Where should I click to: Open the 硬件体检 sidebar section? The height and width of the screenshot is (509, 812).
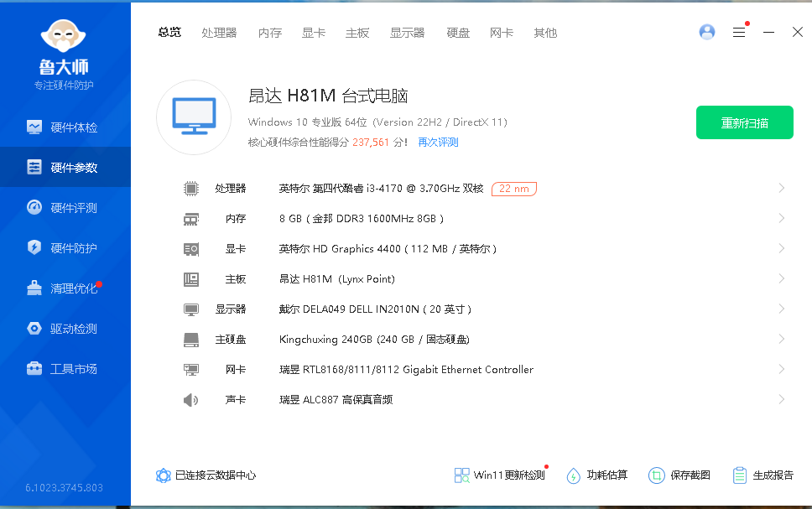click(73, 127)
